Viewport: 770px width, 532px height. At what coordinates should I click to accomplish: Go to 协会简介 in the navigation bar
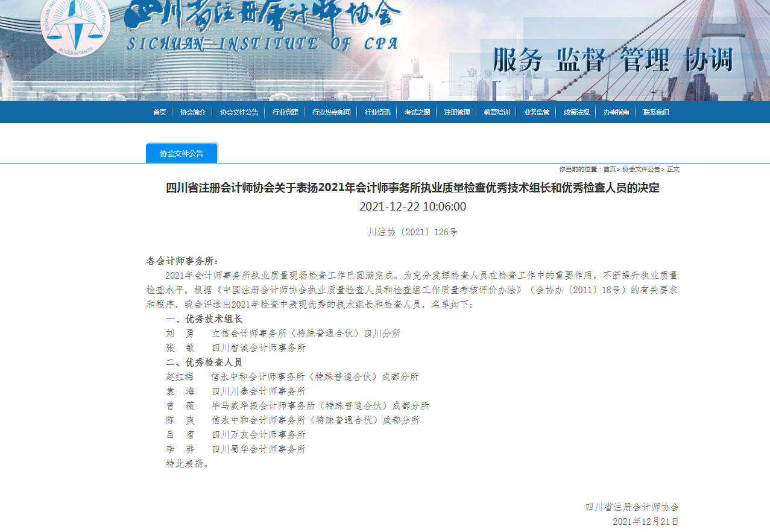point(193,112)
